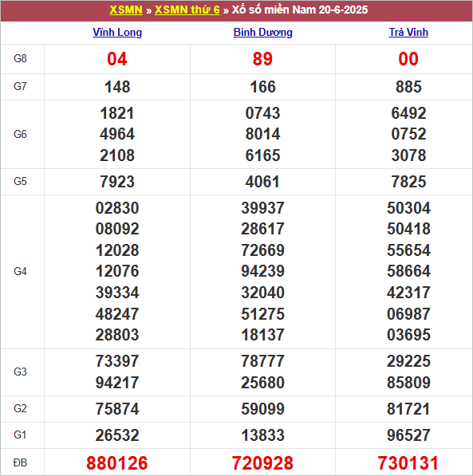
Task: Click the G2 row label
Action: (x=21, y=408)
